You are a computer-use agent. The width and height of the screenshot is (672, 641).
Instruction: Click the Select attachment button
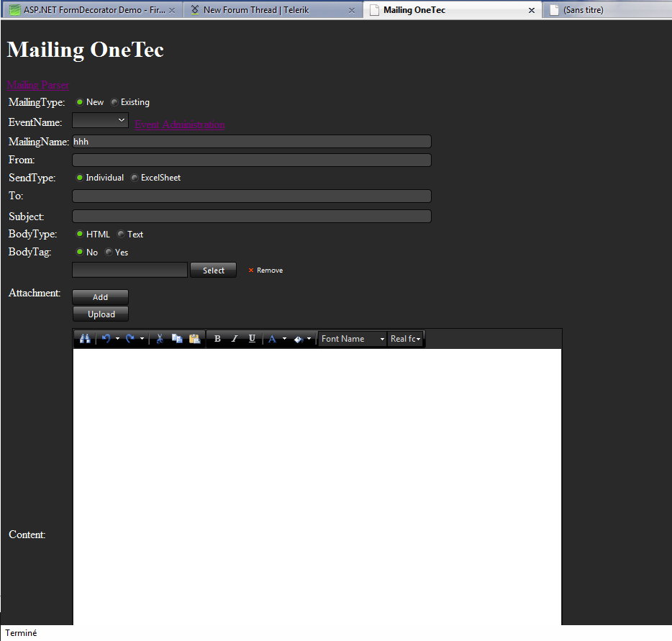click(213, 270)
